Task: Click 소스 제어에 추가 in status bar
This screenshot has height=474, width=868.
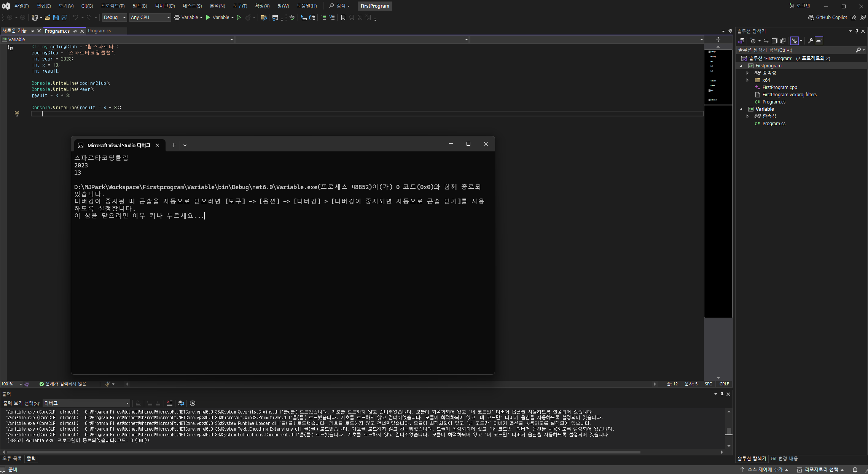Action: point(764,470)
